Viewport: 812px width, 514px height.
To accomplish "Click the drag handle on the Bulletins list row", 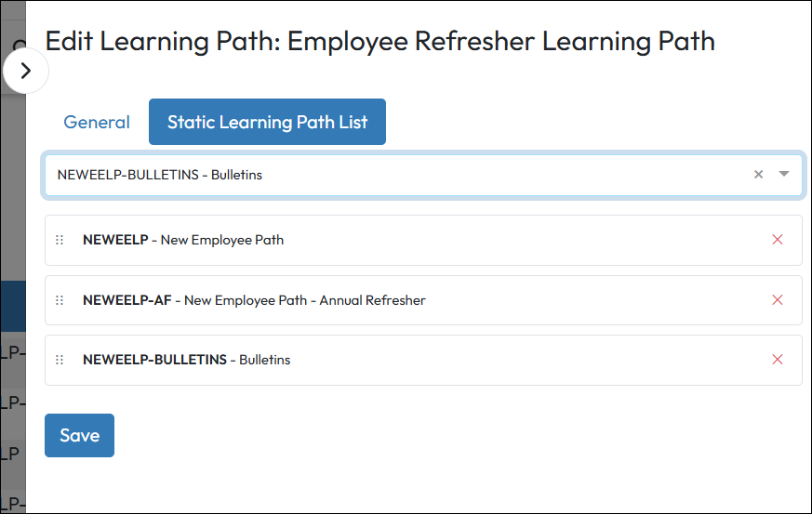I will (60, 360).
